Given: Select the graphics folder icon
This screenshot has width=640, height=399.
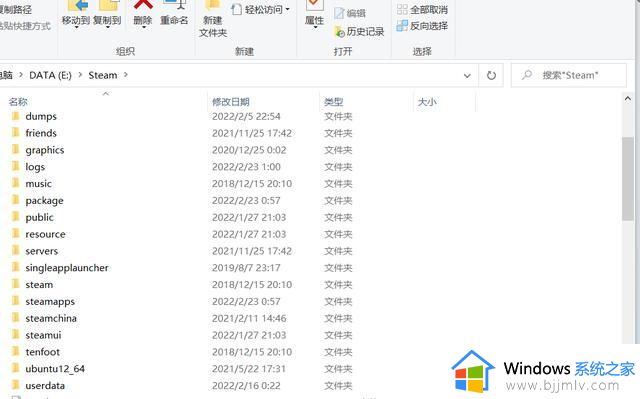Looking at the screenshot, I should pyautogui.click(x=16, y=150).
